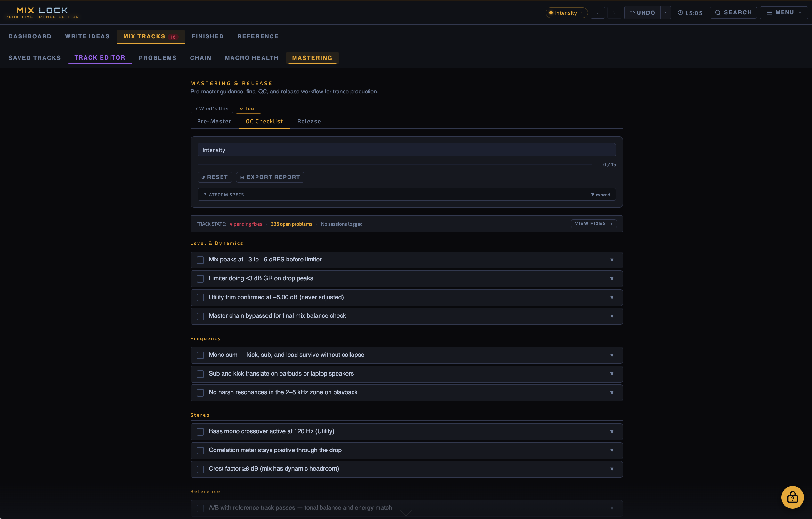Open the Problems sub-tab
The image size is (812, 519).
[x=158, y=58]
